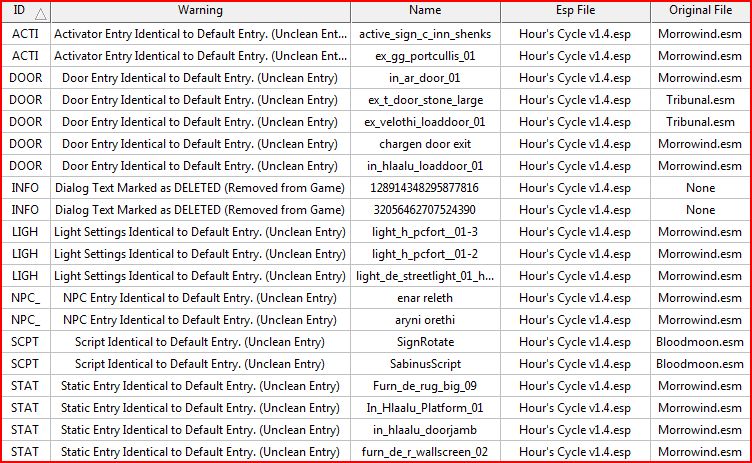The height and width of the screenshot is (463, 752).
Task: Select the SignRotate script entry
Action: tap(425, 342)
